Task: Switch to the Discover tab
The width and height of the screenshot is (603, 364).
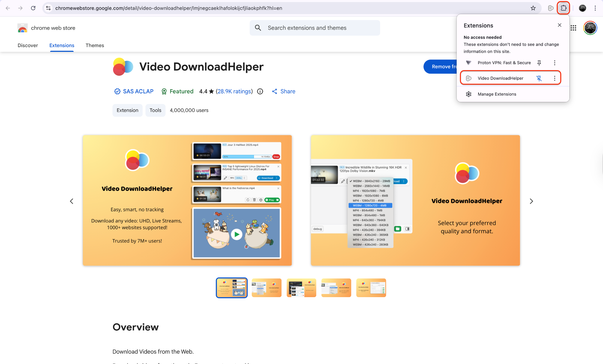Action: pos(28,45)
